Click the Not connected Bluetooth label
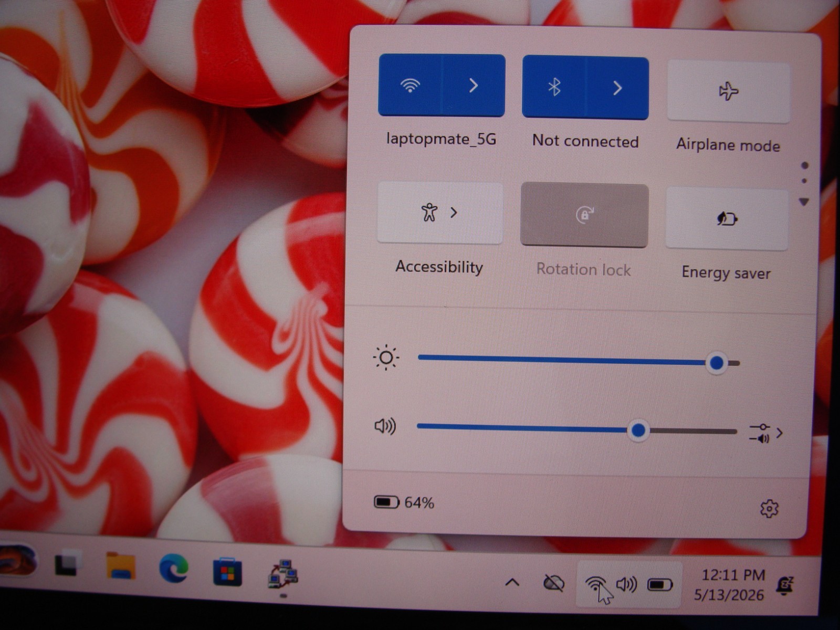The width and height of the screenshot is (840, 630). pos(585,141)
